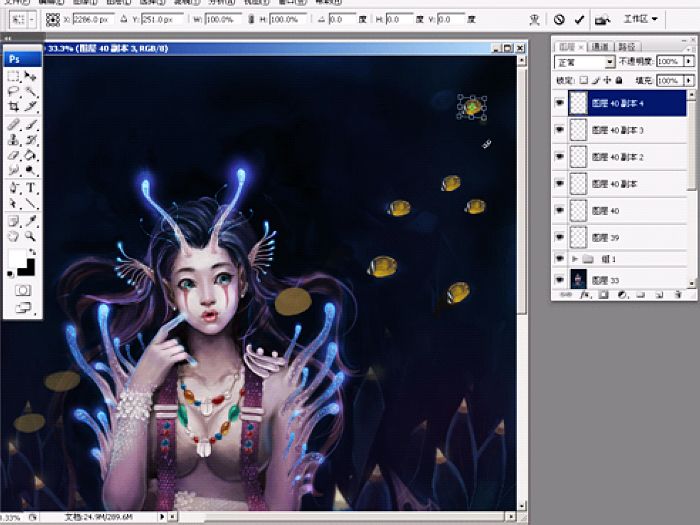Select the Line tool
This screenshot has width=700, height=525.
[x=30, y=203]
